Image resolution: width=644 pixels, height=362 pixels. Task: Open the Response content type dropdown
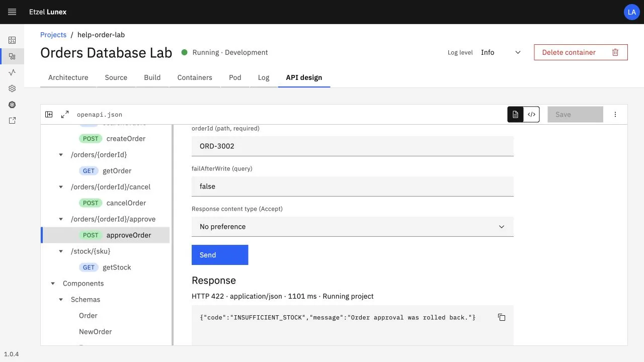click(x=353, y=227)
